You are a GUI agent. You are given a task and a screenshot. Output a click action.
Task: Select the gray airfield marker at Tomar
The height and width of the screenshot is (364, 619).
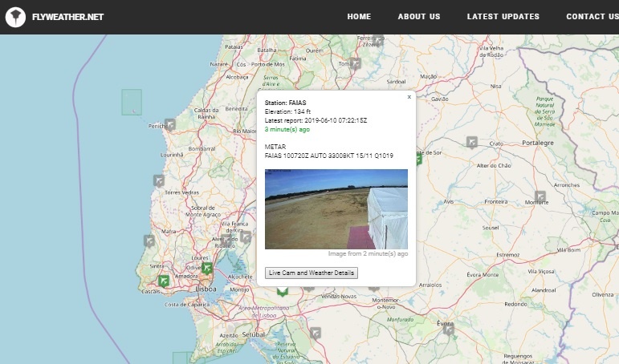356,63
